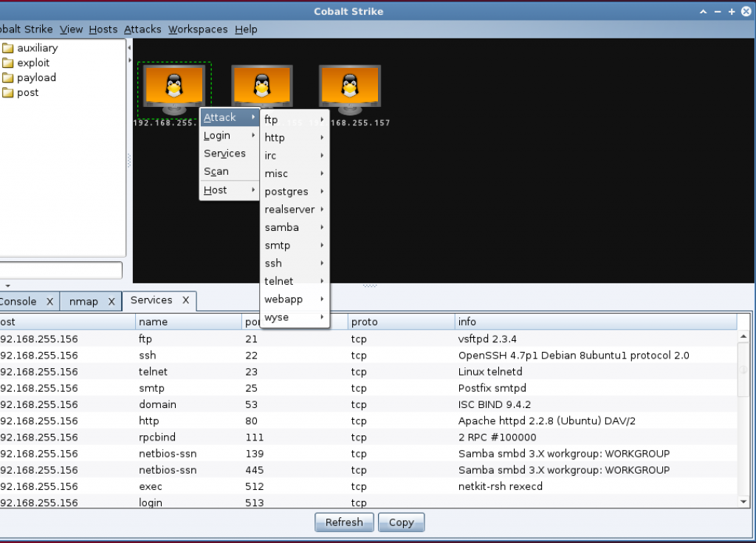The image size is (756, 543).
Task: Click the middle Linux host icon
Action: click(261, 88)
